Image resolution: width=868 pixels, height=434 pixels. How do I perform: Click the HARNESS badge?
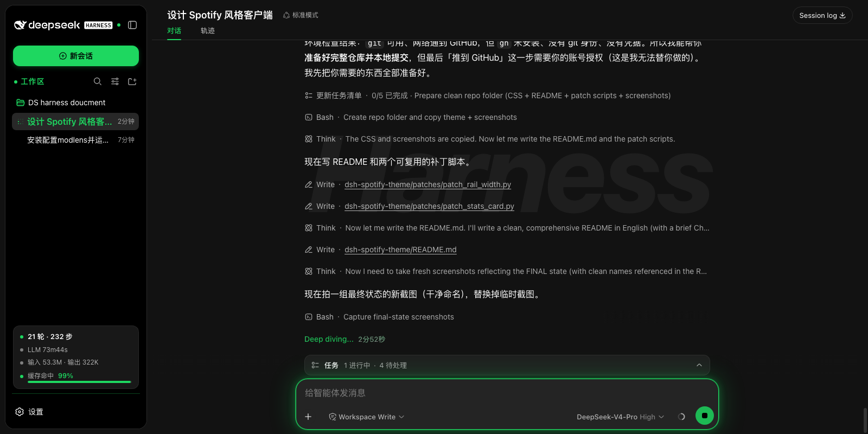[99, 25]
